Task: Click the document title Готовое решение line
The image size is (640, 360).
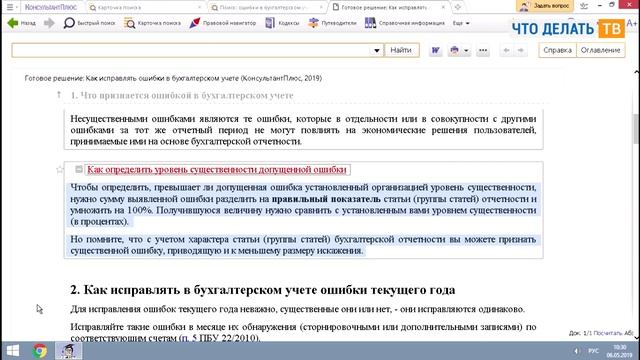Action: 173,78
